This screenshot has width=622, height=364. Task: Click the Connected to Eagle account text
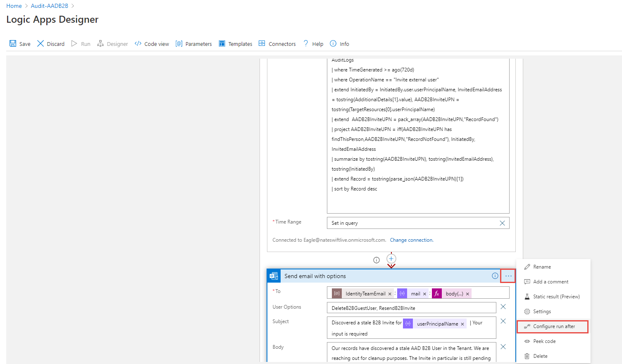coord(329,240)
